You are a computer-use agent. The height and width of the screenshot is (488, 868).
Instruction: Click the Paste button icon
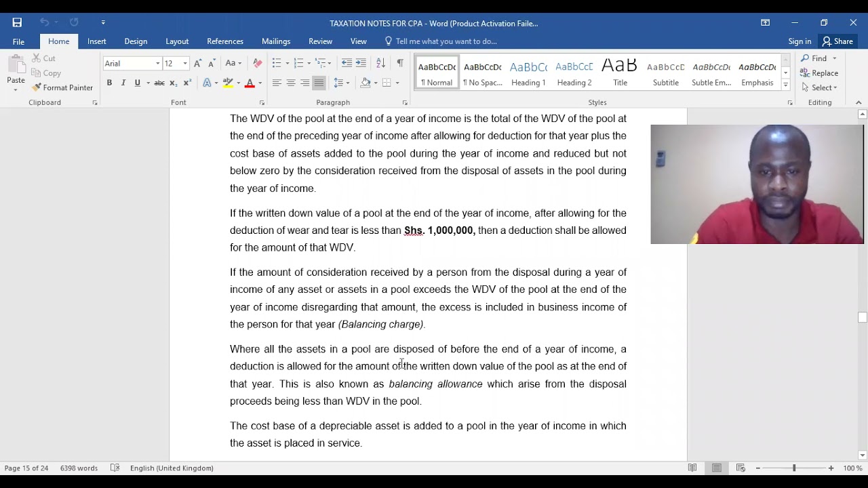pos(16,66)
